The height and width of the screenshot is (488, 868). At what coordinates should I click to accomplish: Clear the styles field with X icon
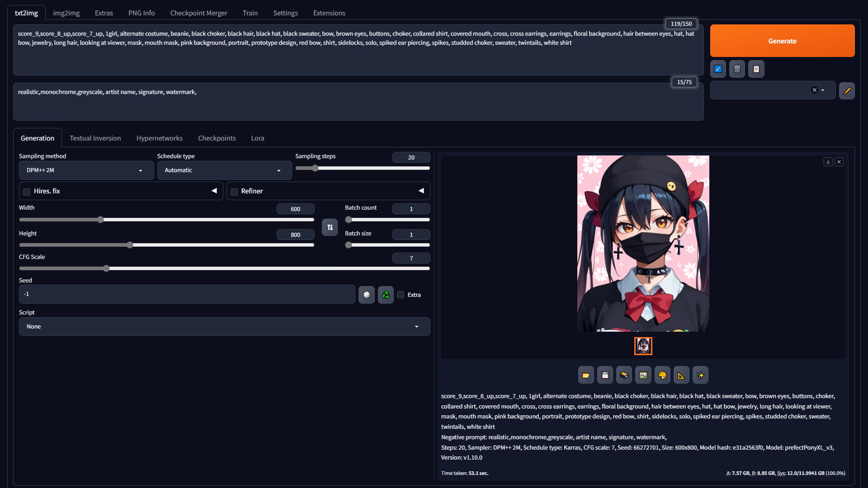[815, 90]
